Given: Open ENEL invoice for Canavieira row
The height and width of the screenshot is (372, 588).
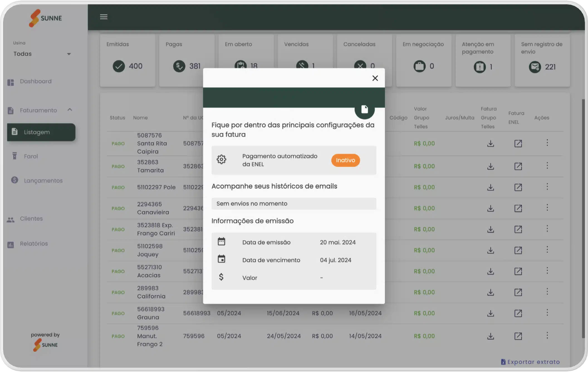Looking at the screenshot, I should pyautogui.click(x=518, y=208).
